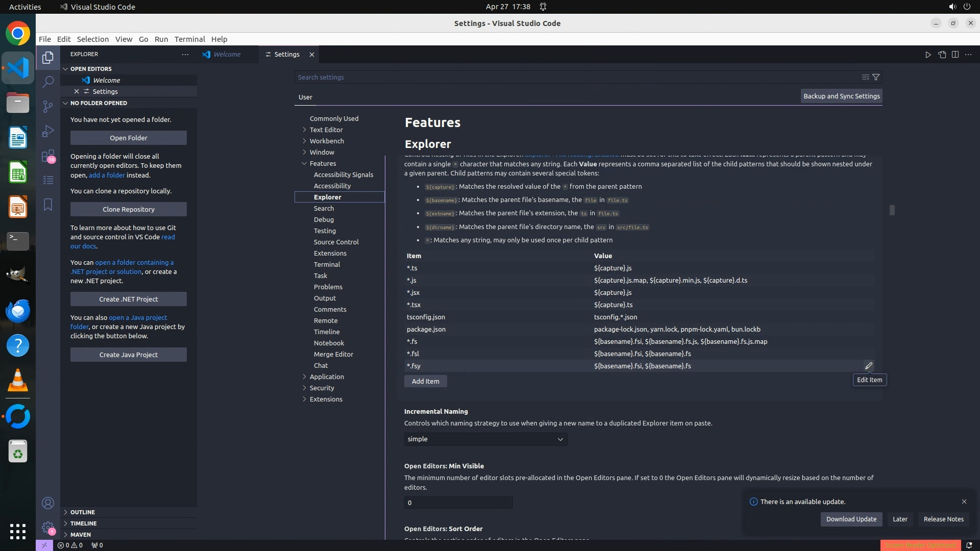Click the Add Item button
This screenshot has width=980, height=551.
point(425,381)
